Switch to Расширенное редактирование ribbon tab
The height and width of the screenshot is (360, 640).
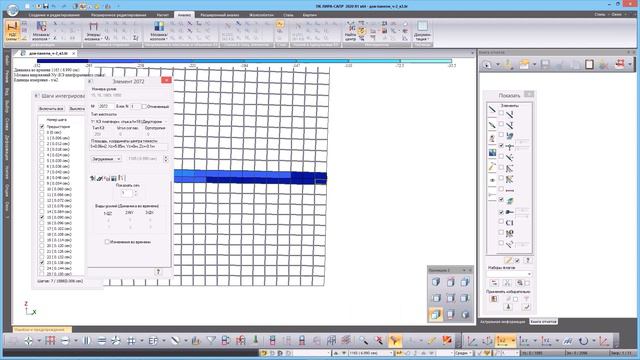pyautogui.click(x=118, y=15)
